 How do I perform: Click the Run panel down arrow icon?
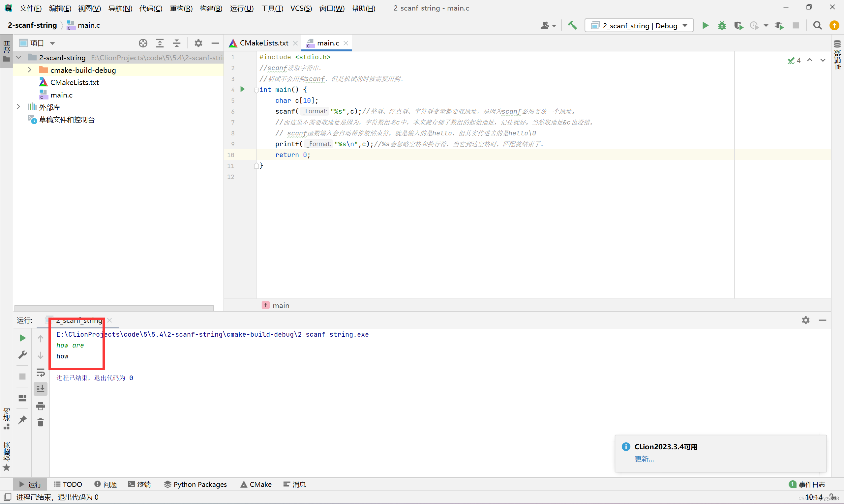coord(41,355)
